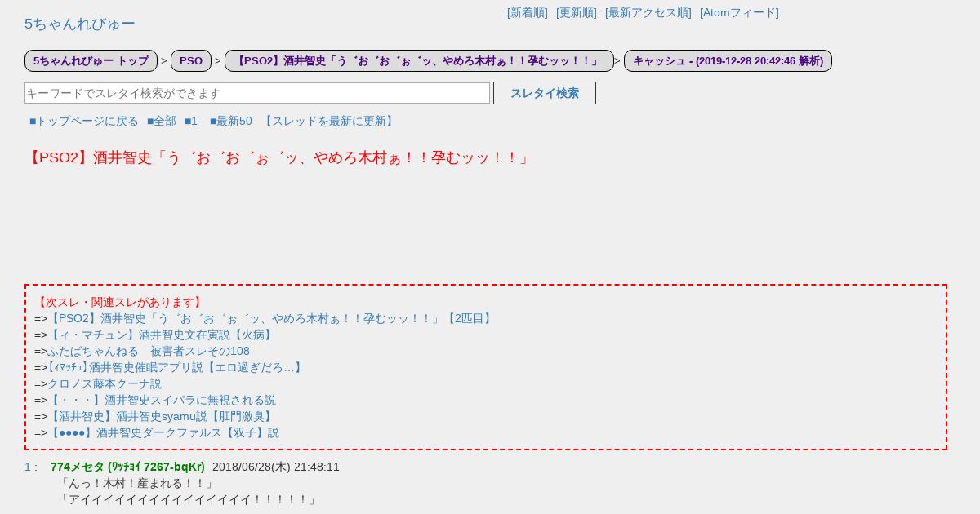Click post date 2018/06/28(木) 21:48:11
This screenshot has width=980, height=514.
click(x=276, y=467)
